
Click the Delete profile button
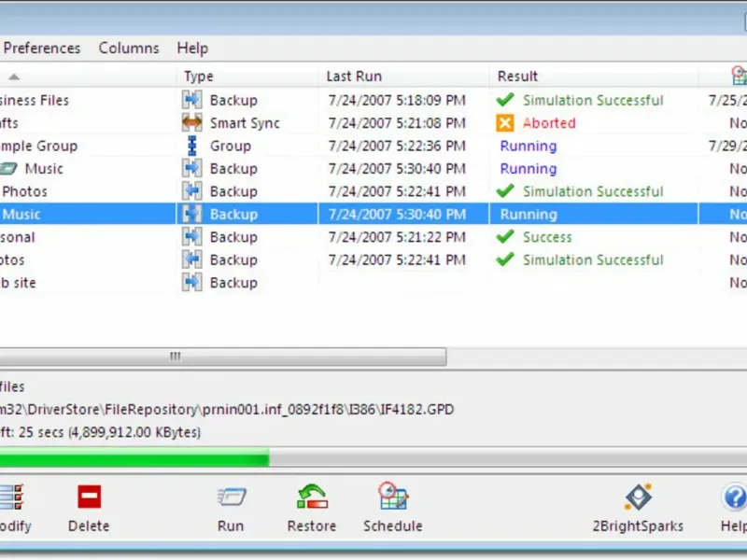click(89, 508)
